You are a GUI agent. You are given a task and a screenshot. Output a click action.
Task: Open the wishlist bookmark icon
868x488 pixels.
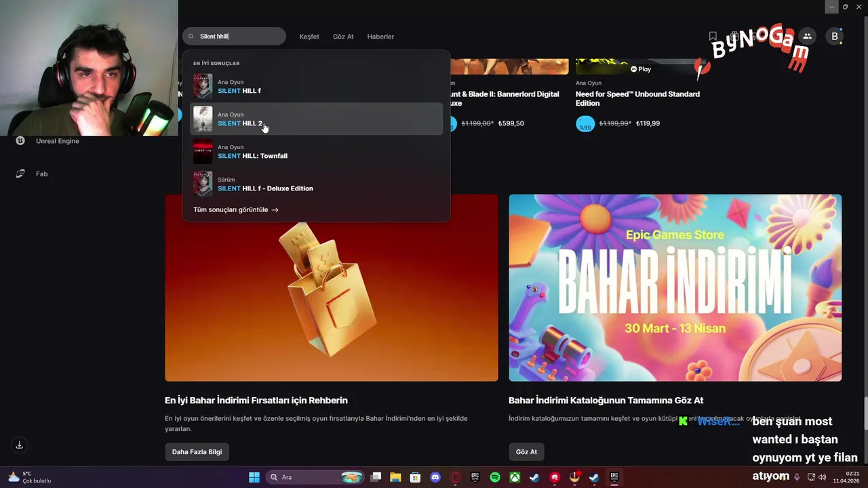tap(713, 37)
